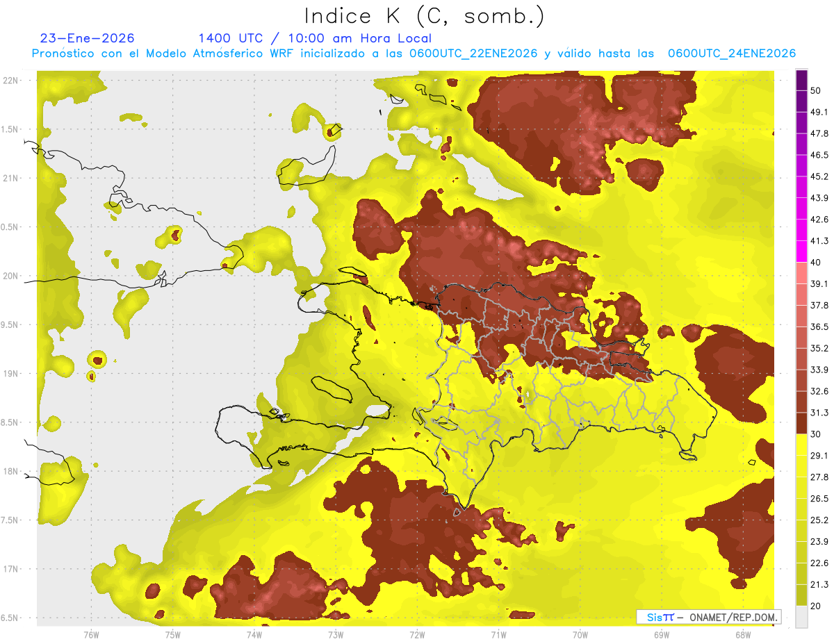Image resolution: width=834 pixels, height=644 pixels.
Task: Click the colorbar value "49.1"
Action: pyautogui.click(x=819, y=112)
